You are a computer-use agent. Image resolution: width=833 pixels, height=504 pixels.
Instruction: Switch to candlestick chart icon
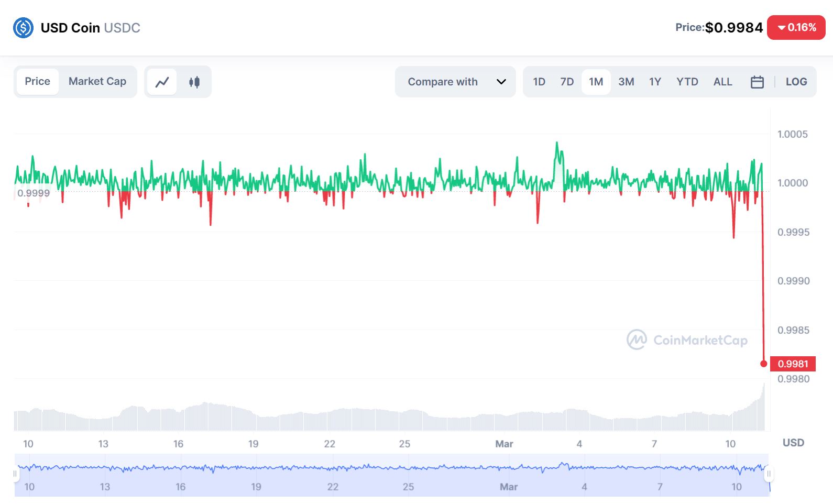click(194, 82)
